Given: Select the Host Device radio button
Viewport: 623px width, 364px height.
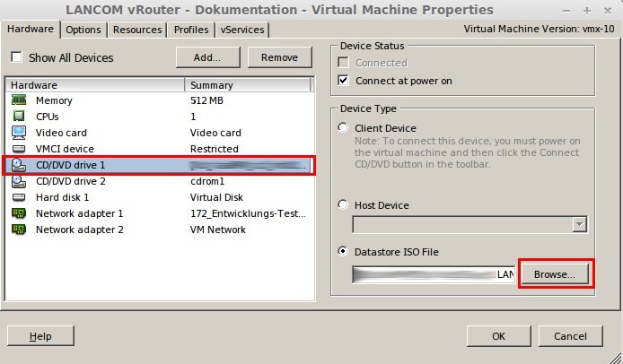Looking at the screenshot, I should click(343, 205).
